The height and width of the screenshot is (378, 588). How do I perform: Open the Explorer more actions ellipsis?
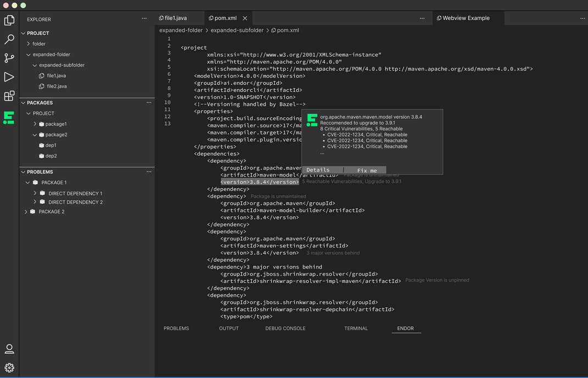(144, 19)
